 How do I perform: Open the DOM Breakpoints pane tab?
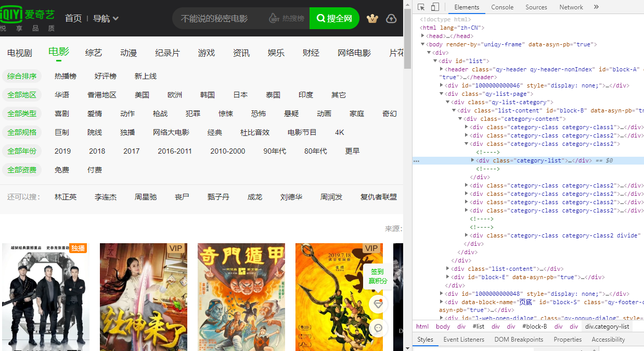[519, 340]
